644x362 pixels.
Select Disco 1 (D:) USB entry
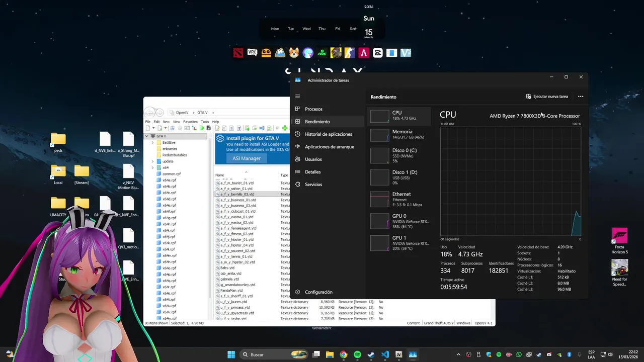399,177
